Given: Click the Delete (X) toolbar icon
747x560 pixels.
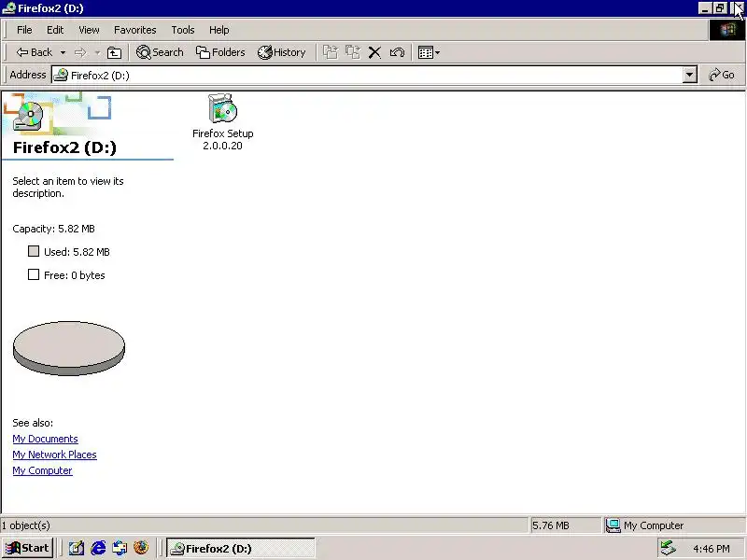Looking at the screenshot, I should coord(375,52).
